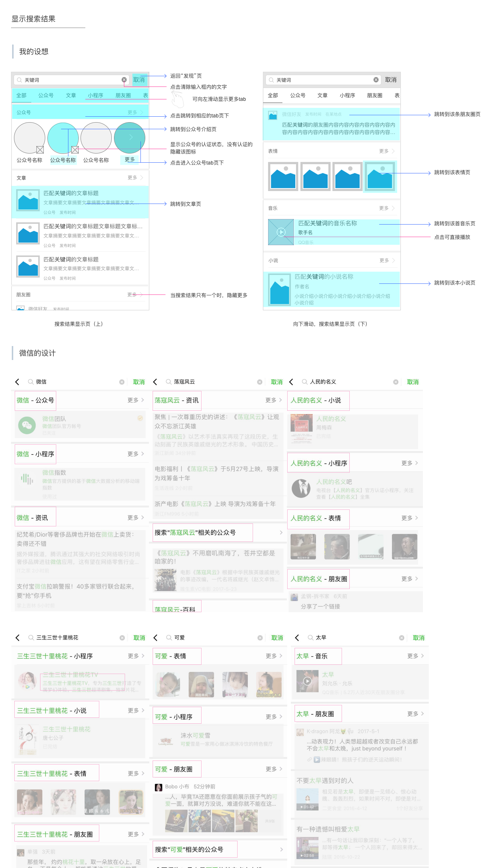The height and width of the screenshot is (868, 481).
Task: Expand 更多 for 人民的名义 - 表情
Action: click(x=410, y=518)
